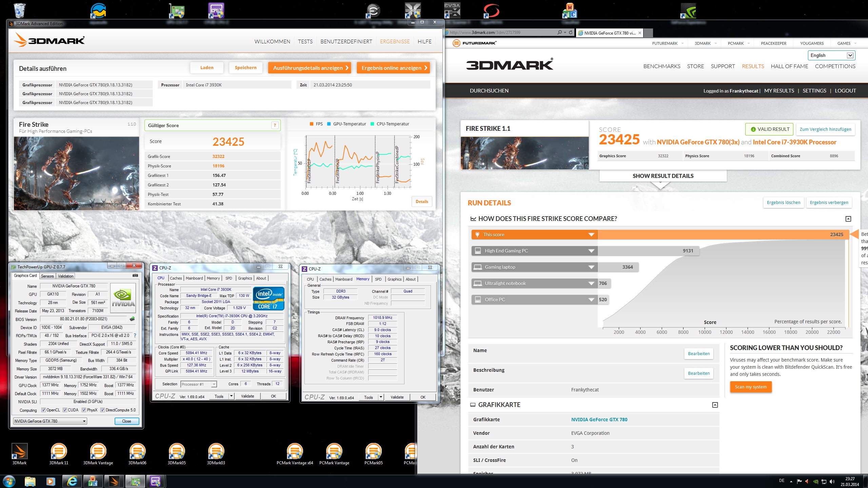Collapse the Grafikkarte section
868x488 pixels.
[715, 405]
